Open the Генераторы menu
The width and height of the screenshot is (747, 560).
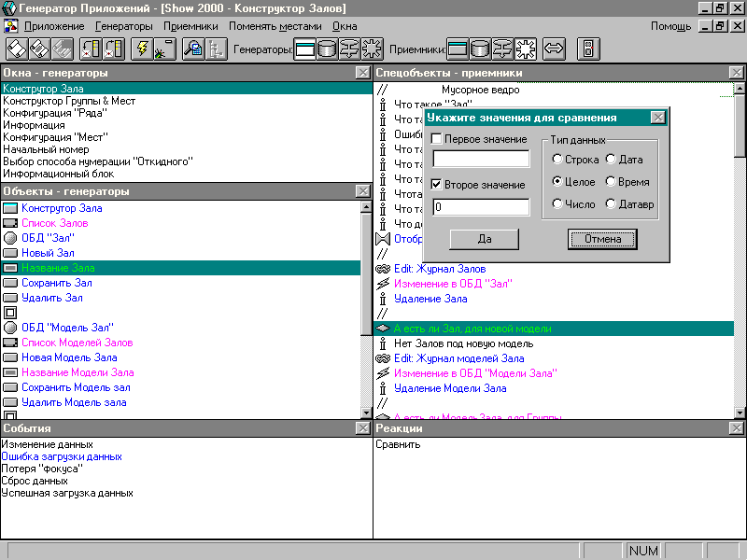click(123, 26)
